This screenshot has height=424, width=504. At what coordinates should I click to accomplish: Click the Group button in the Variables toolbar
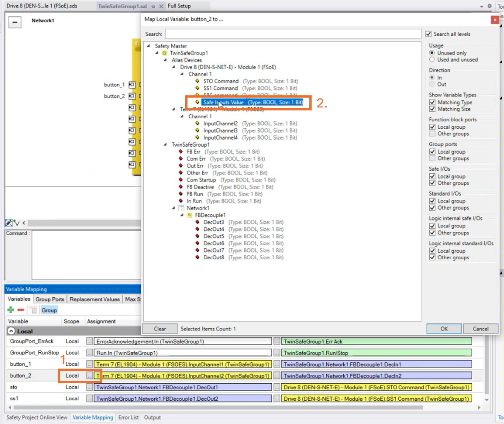[49, 310]
